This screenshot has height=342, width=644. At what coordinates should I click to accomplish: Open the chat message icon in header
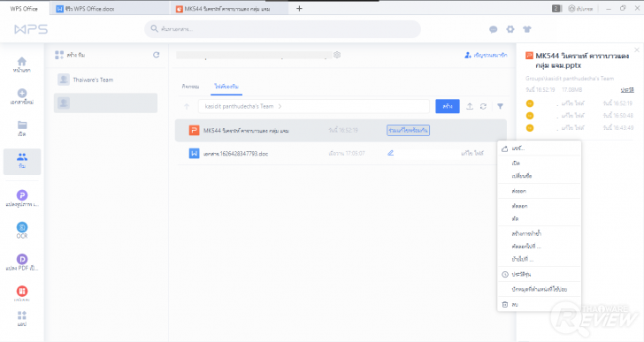494,29
